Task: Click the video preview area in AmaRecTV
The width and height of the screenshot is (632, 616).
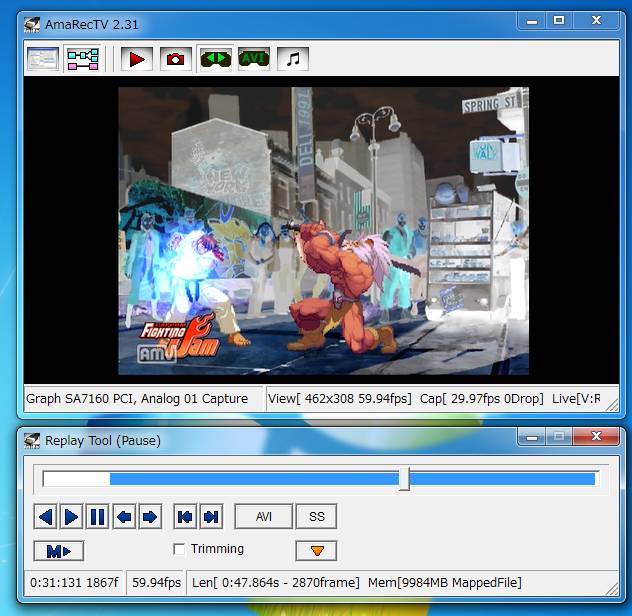Action: 323,231
